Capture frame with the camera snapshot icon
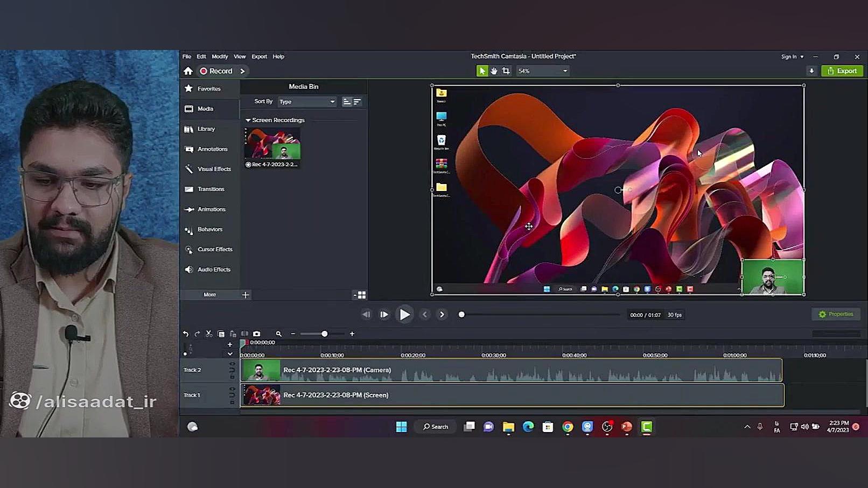Viewport: 868px width, 488px height. [x=257, y=334]
